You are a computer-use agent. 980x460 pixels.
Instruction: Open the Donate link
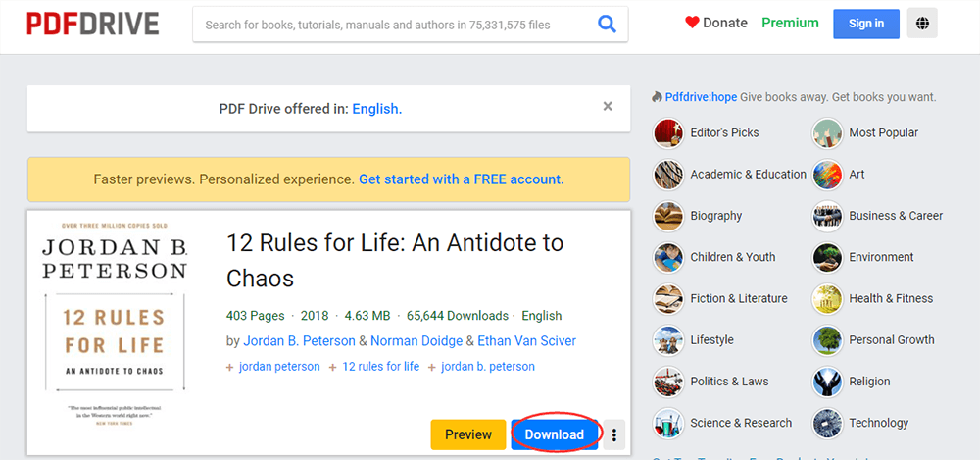[715, 23]
